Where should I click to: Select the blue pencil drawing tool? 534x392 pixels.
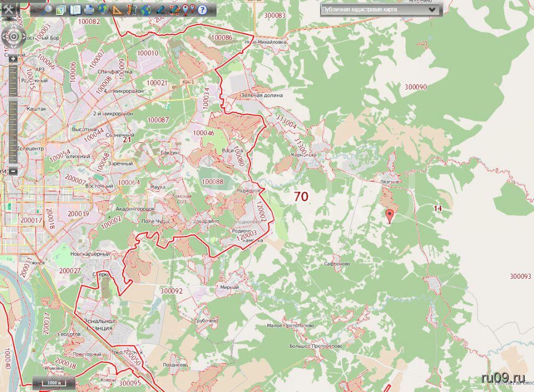point(160,10)
